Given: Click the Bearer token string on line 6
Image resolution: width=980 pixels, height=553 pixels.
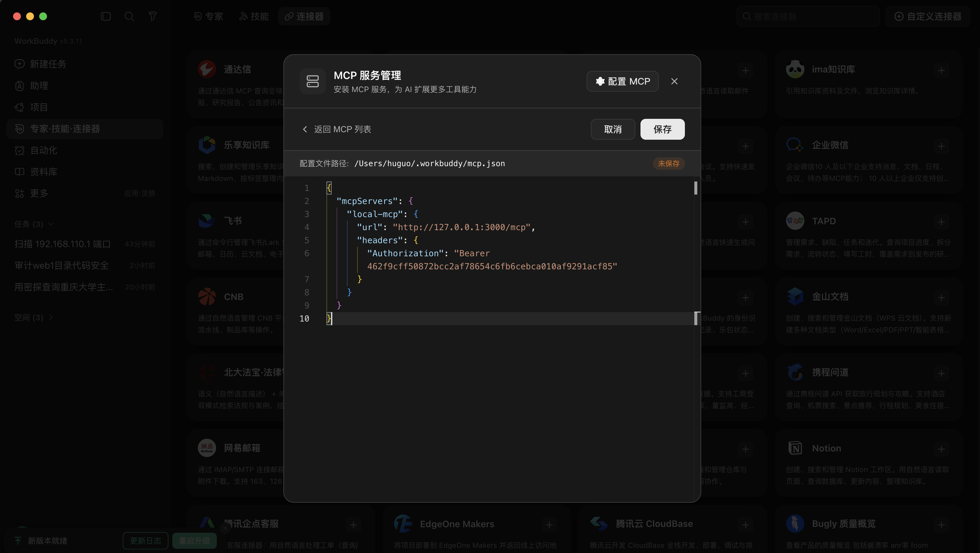Looking at the screenshot, I should pyautogui.click(x=492, y=267).
